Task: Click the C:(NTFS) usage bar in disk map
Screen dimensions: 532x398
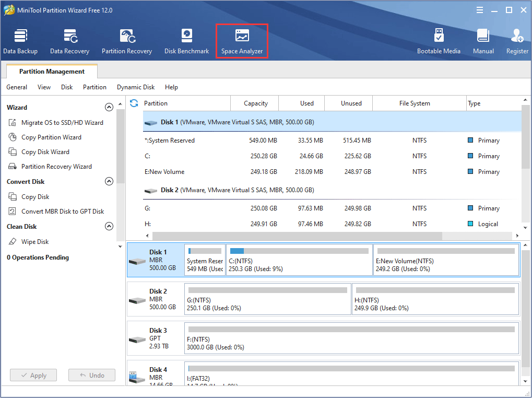Action: (x=299, y=251)
